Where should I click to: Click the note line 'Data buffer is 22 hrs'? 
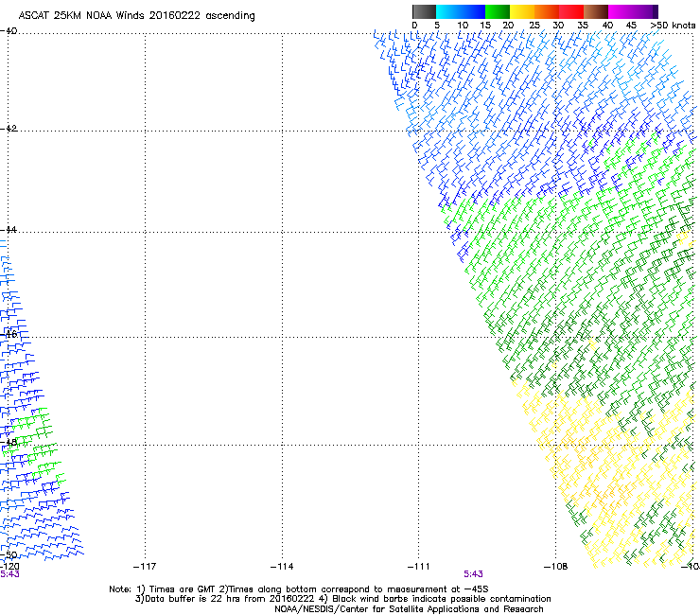[342, 599]
